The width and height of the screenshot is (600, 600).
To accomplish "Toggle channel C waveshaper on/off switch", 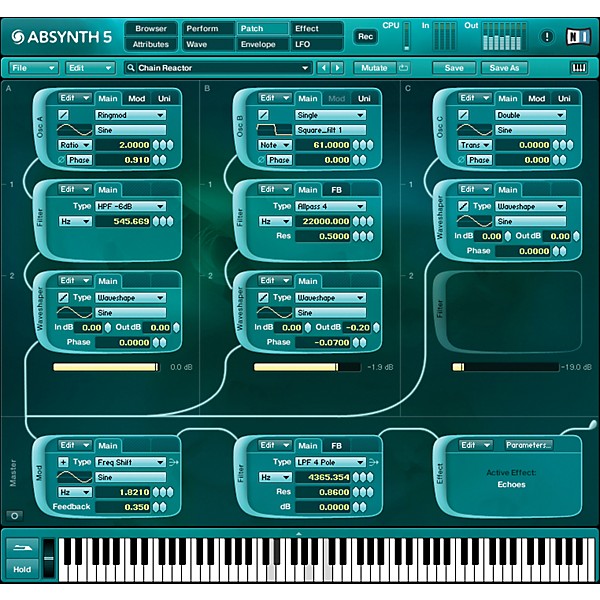I will 463,206.
